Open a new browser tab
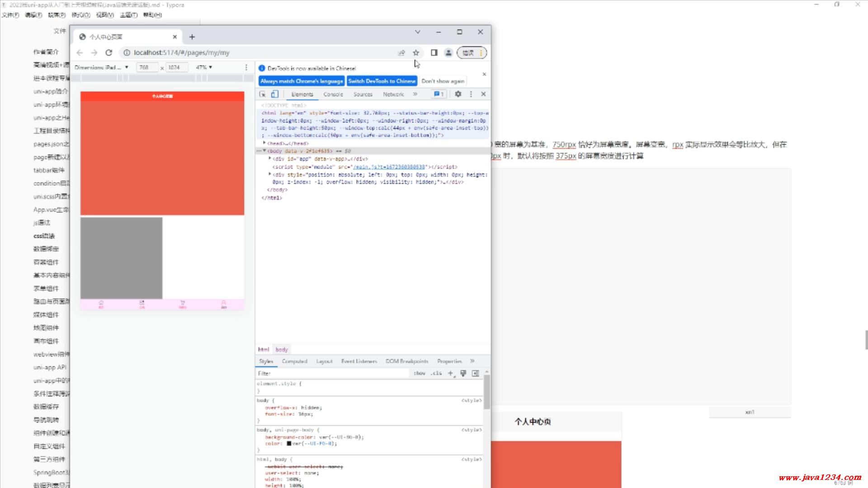 point(192,37)
